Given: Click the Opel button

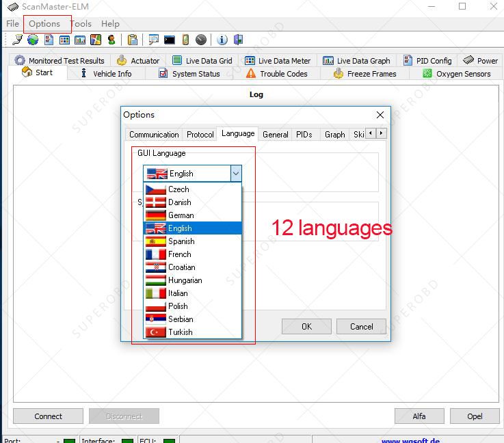Looking at the screenshot, I should click(475, 416).
